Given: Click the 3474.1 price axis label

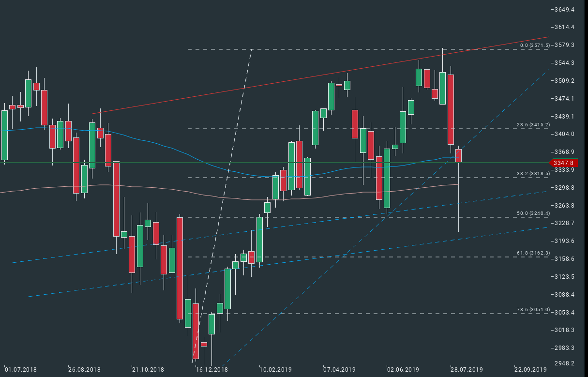Looking at the screenshot, I should [564, 99].
